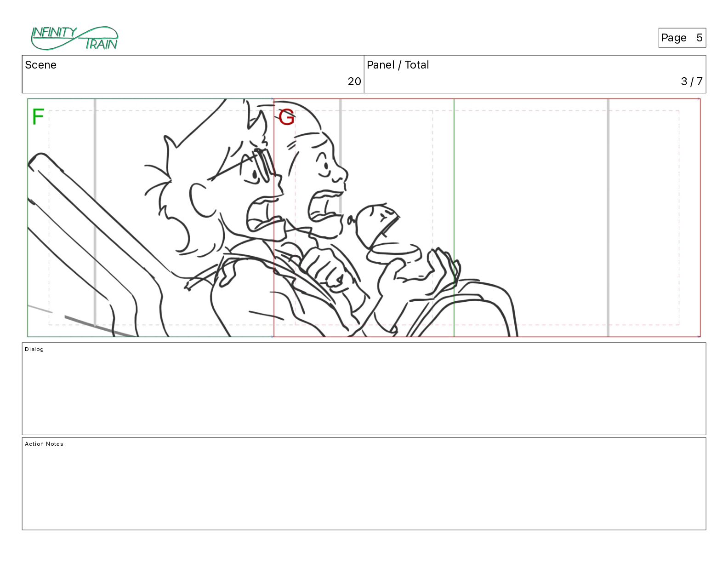Click inside the Dialog text box
This screenshot has height=563, width=728.
click(x=364, y=389)
